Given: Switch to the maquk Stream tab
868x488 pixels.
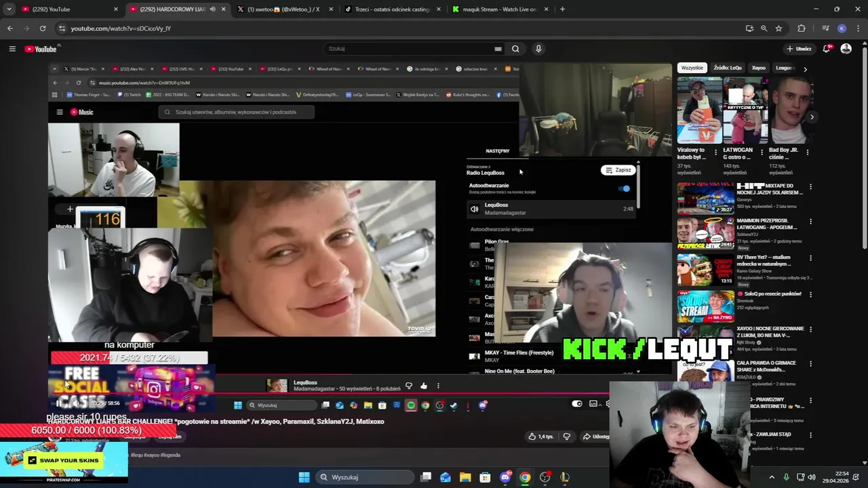Looking at the screenshot, I should click(x=499, y=9).
